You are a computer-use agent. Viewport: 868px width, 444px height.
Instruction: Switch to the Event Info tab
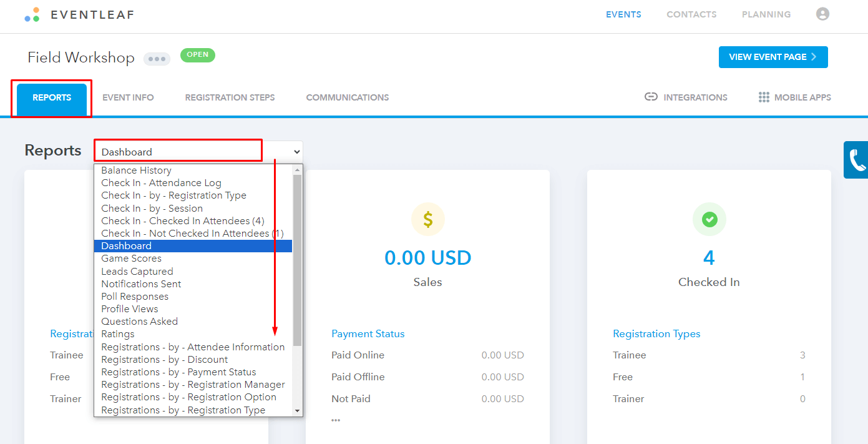(x=128, y=97)
